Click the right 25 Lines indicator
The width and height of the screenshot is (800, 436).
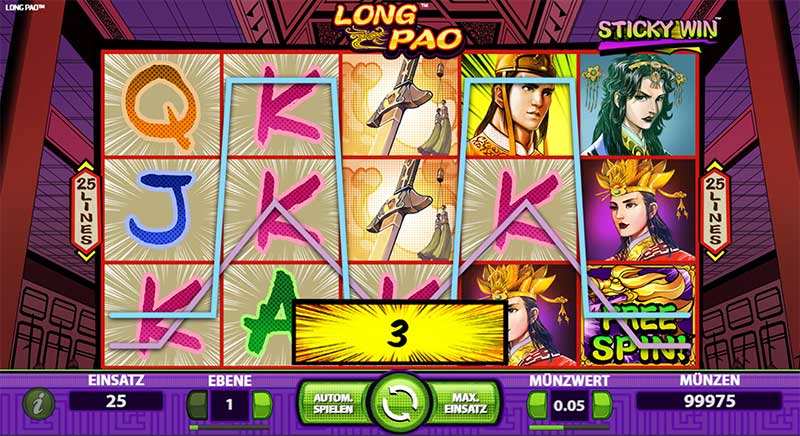[x=715, y=211]
